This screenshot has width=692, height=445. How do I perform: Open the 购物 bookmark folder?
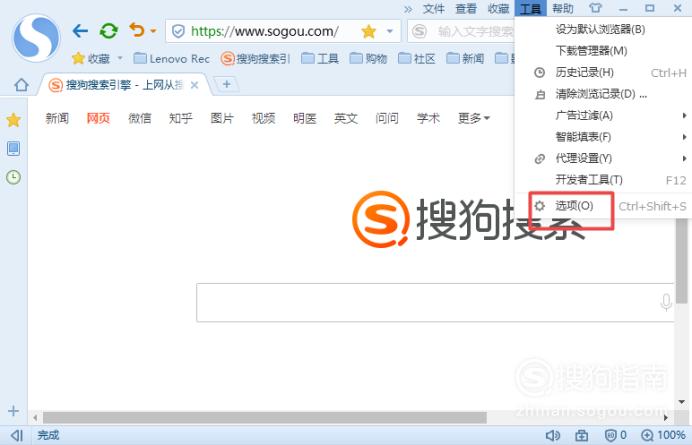point(369,58)
